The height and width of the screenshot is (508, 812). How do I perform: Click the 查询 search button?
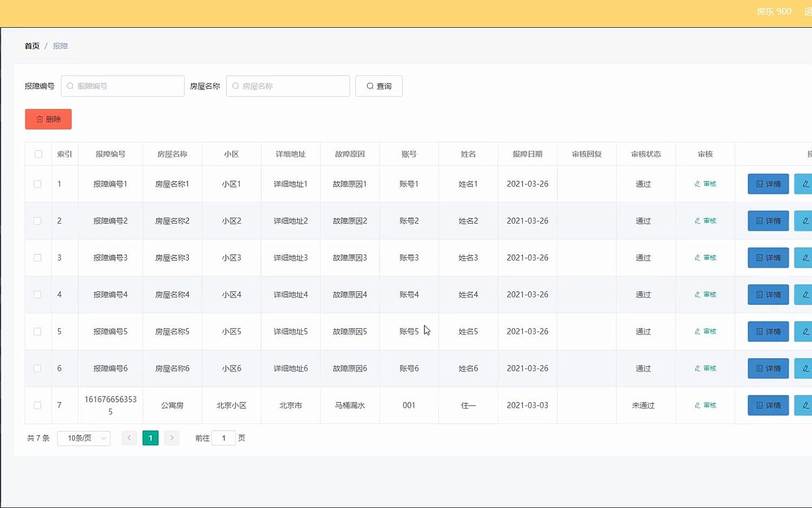tap(379, 86)
